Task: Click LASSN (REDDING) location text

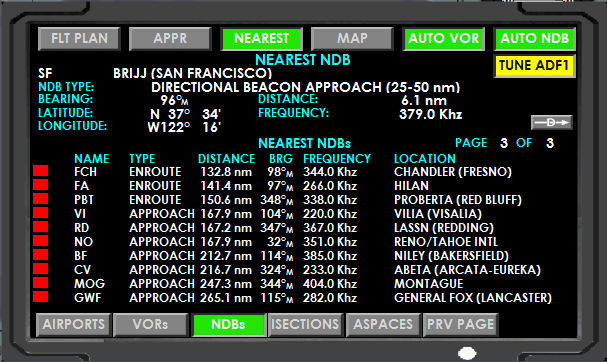Action: (x=444, y=228)
